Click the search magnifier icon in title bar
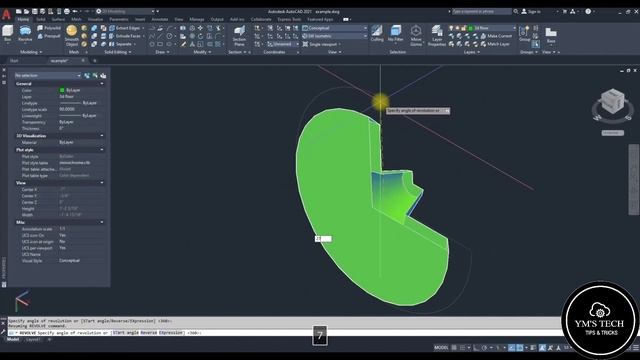 point(516,11)
